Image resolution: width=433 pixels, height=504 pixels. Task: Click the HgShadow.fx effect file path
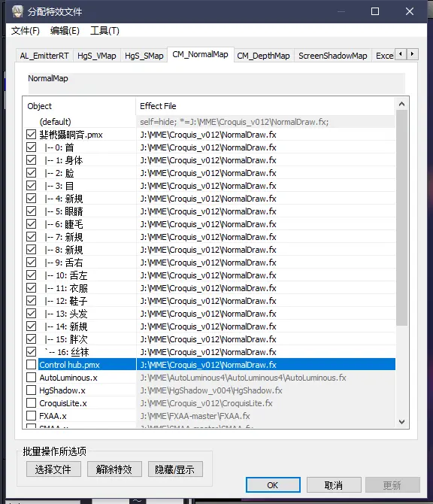click(x=211, y=390)
